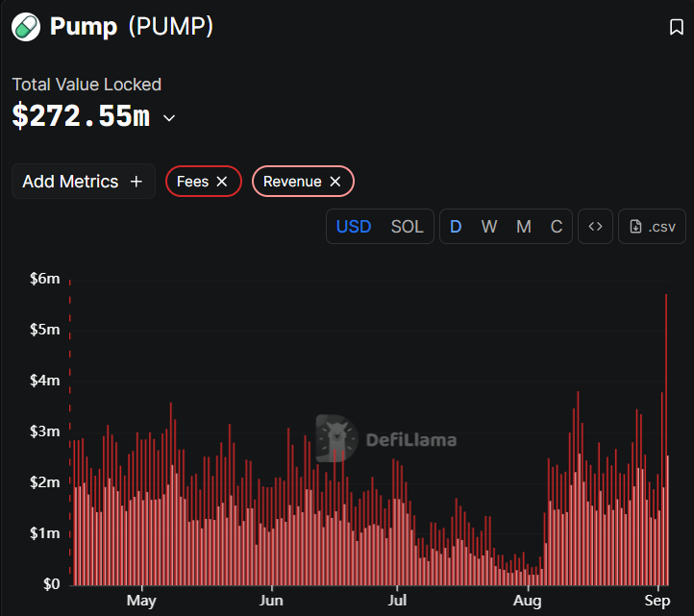Switch denomination to SOL
694x616 pixels.
pos(407,227)
